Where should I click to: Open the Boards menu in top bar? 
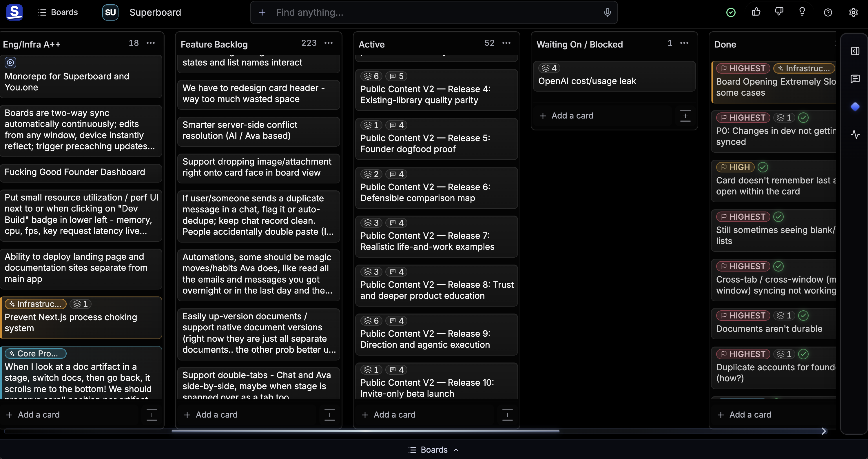58,12
